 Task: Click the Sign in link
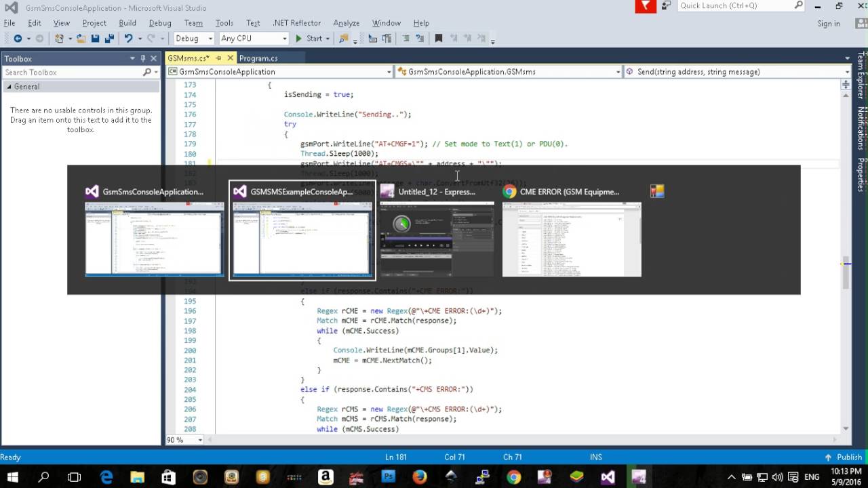[x=829, y=24]
